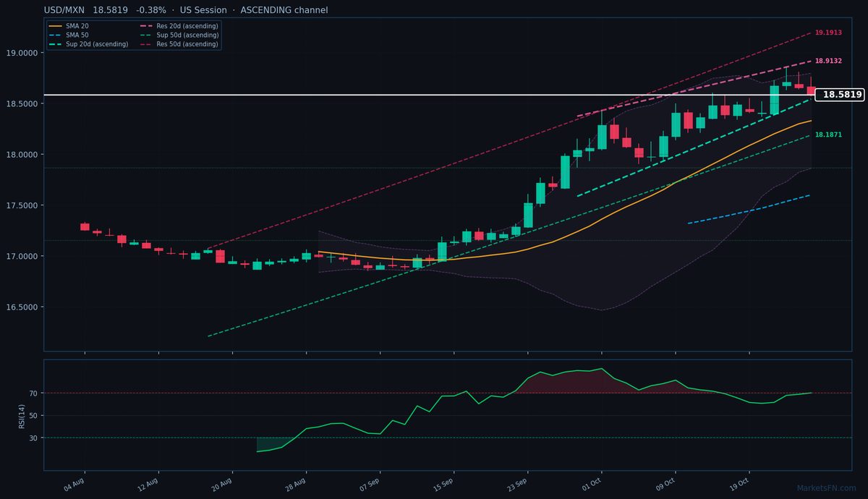868x499 pixels.
Task: Click the 18.1871 support level label
Action: point(828,135)
